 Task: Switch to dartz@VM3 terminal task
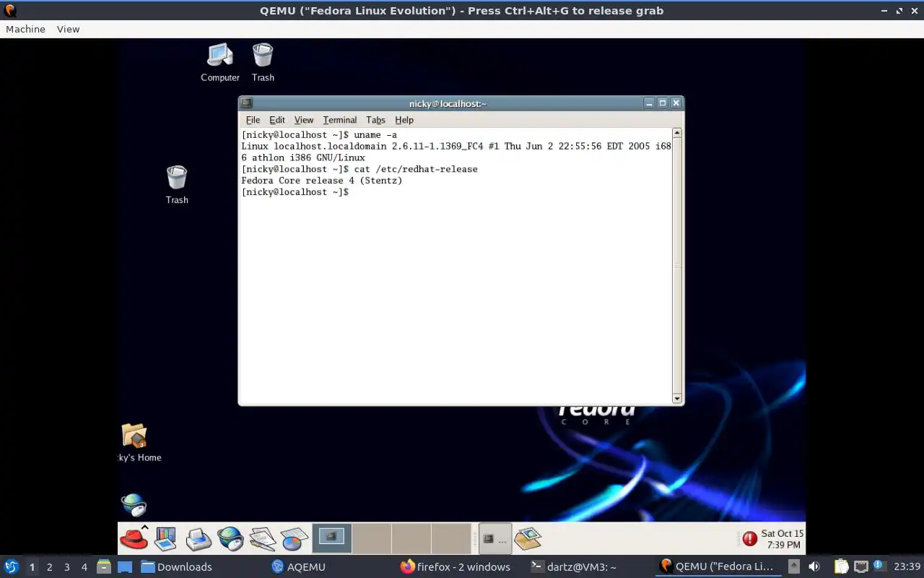point(574,566)
